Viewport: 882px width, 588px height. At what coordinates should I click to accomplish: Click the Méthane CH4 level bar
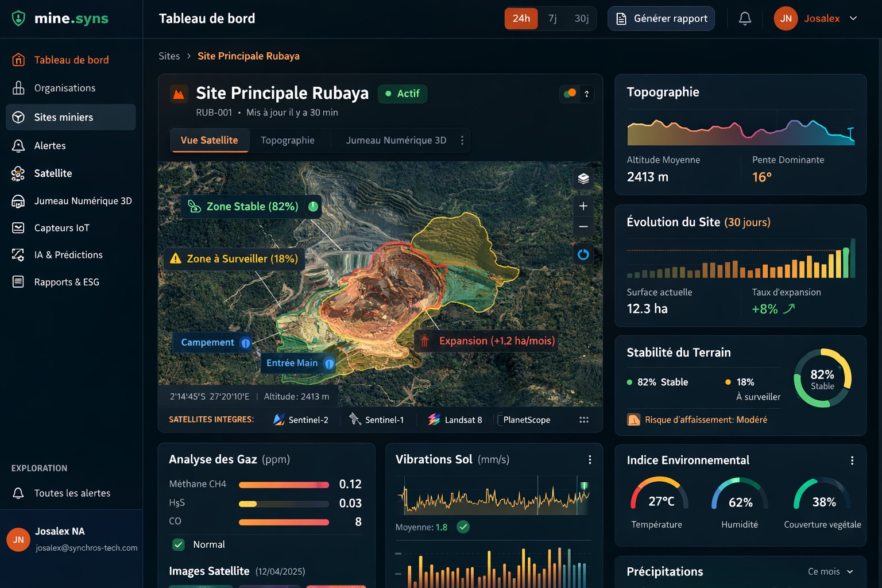pyautogui.click(x=284, y=484)
